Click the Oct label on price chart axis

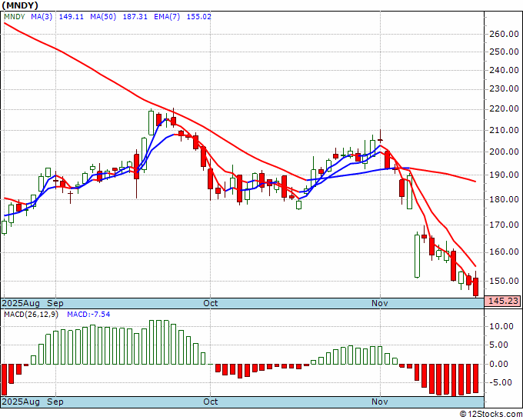pos(211,303)
